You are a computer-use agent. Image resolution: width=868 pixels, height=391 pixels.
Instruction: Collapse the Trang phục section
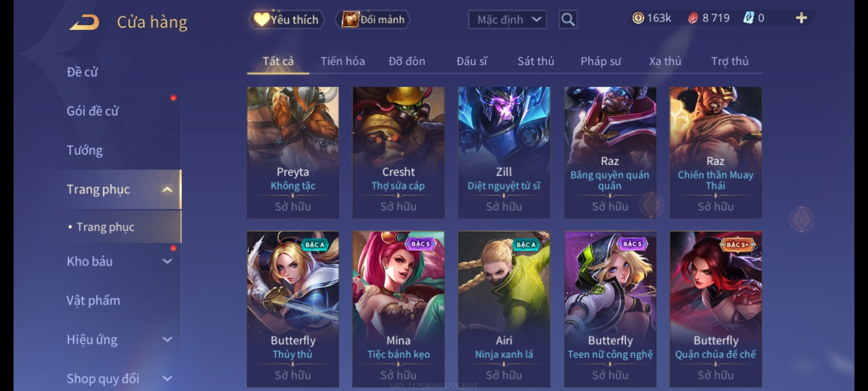[x=167, y=189]
